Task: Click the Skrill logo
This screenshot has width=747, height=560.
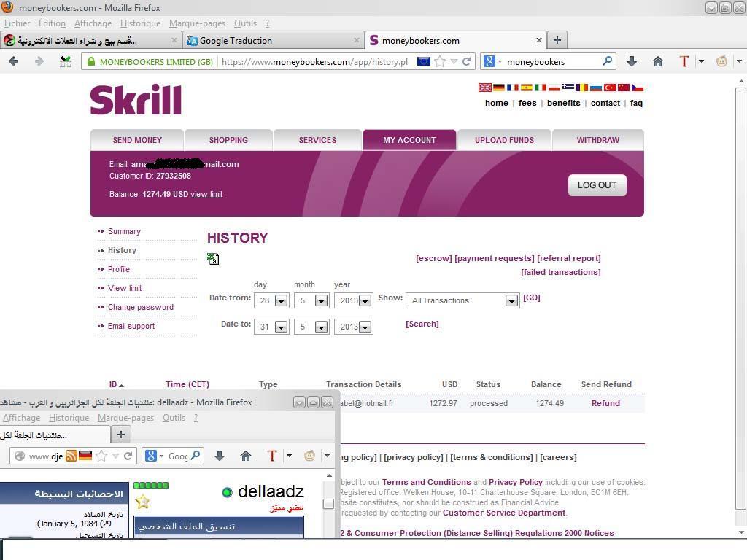Action: point(136,99)
